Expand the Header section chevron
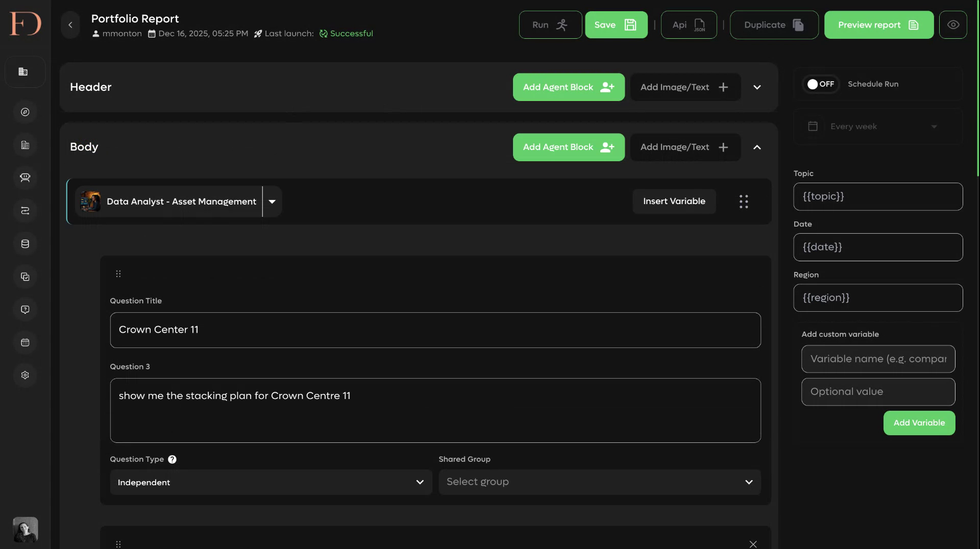 tap(757, 87)
